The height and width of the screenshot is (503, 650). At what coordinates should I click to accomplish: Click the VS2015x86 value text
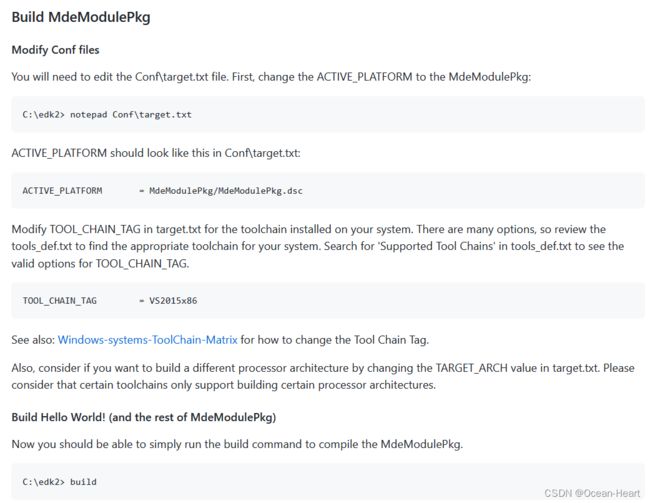[x=173, y=301]
